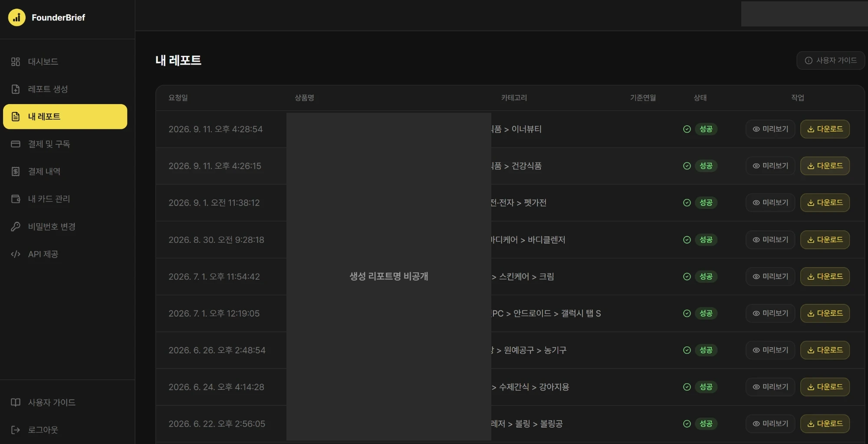The width and height of the screenshot is (868, 444).
Task: Click the 로그아웃 exit icon
Action: pos(16,430)
